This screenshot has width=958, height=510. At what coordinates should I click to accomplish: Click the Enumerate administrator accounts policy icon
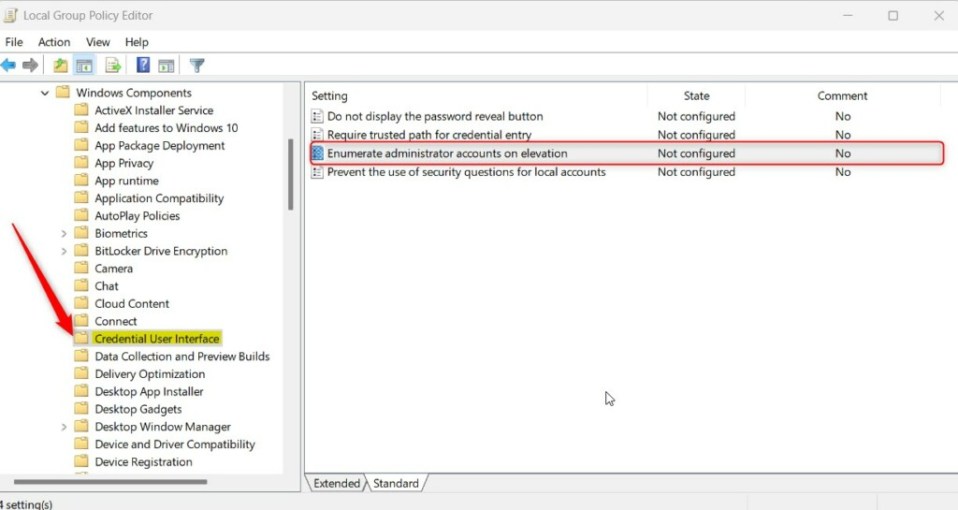(x=317, y=153)
